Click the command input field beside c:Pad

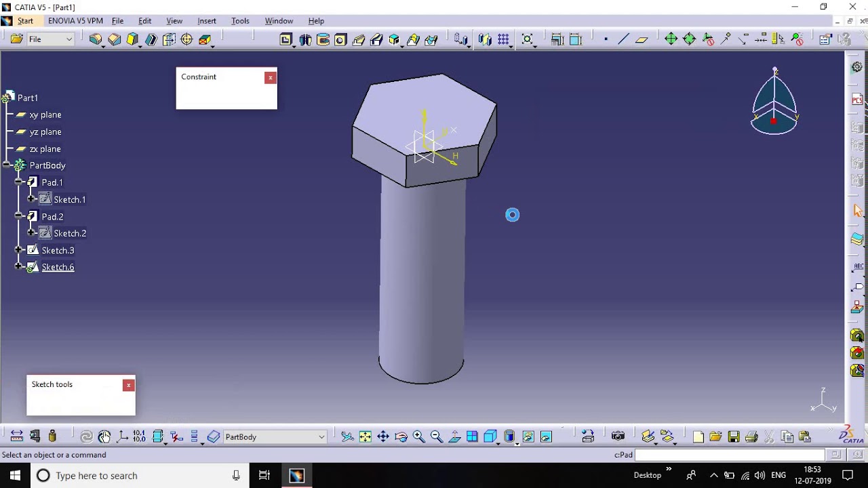[x=730, y=455]
